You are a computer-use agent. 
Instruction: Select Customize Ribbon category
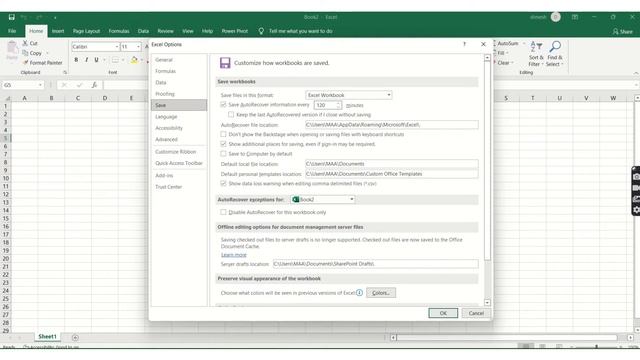point(179,152)
